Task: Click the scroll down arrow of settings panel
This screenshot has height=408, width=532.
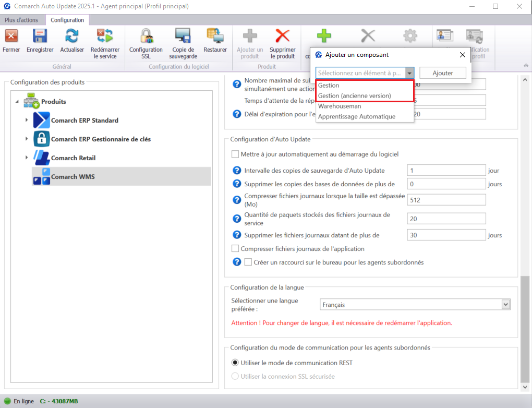Action: coord(525,387)
